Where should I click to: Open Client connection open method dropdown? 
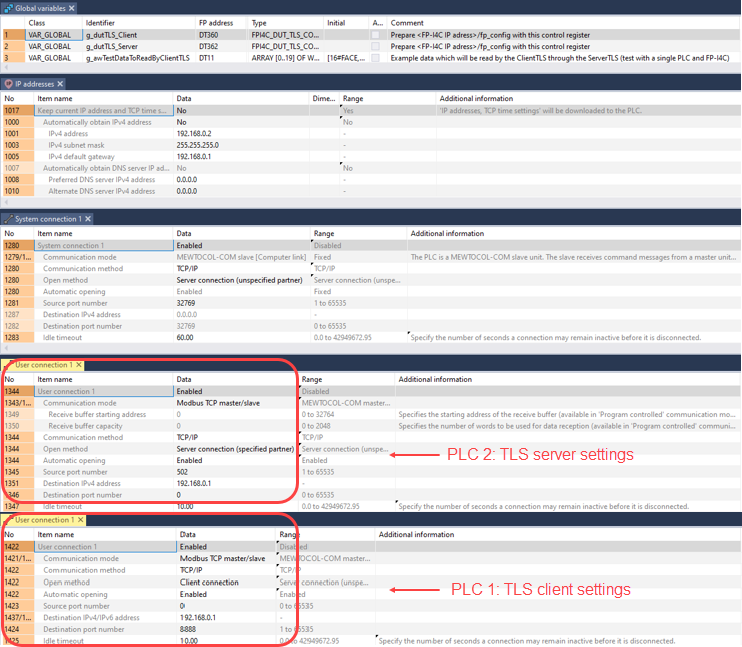[226, 582]
